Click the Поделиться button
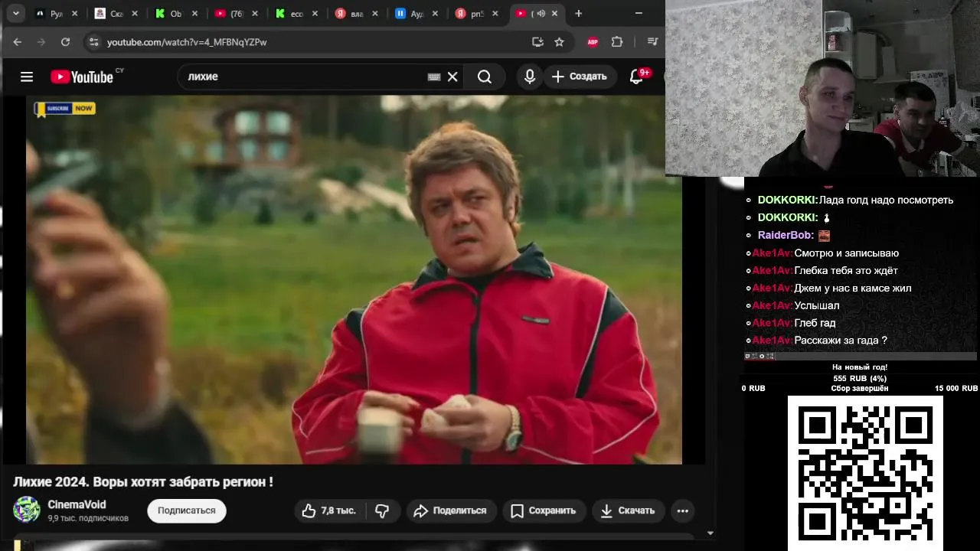This screenshot has width=980, height=551. pos(451,510)
